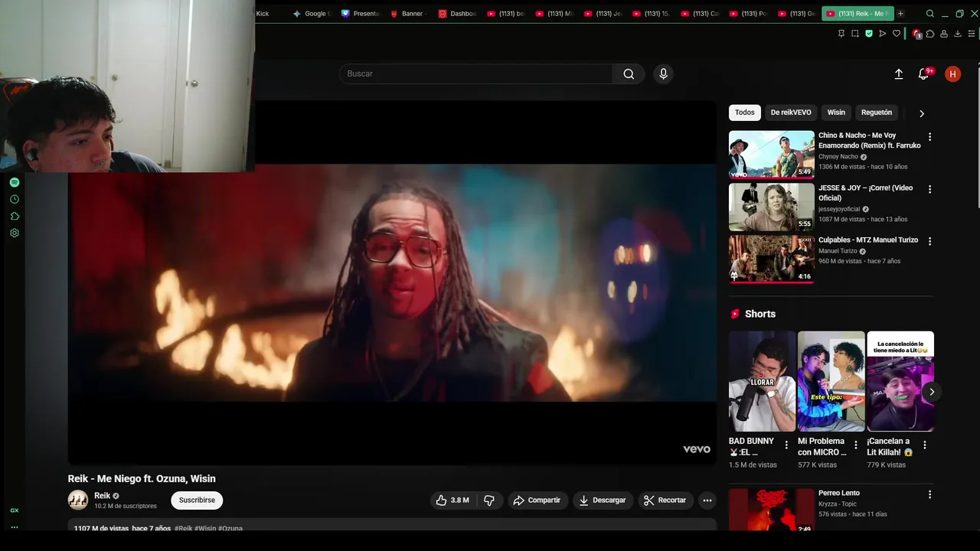The height and width of the screenshot is (551, 980).
Task: Start voice search with microphone icon
Action: [663, 73]
